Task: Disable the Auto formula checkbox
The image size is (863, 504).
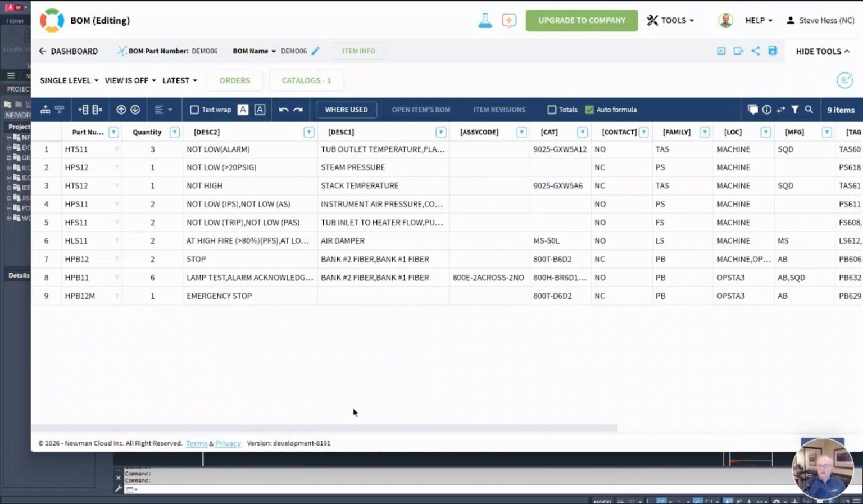Action: [x=589, y=110]
